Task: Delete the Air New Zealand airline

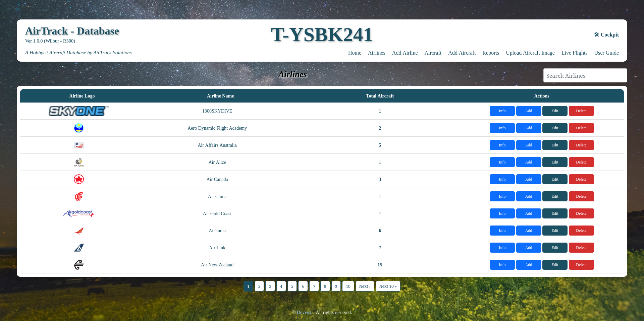Action: click(x=581, y=265)
